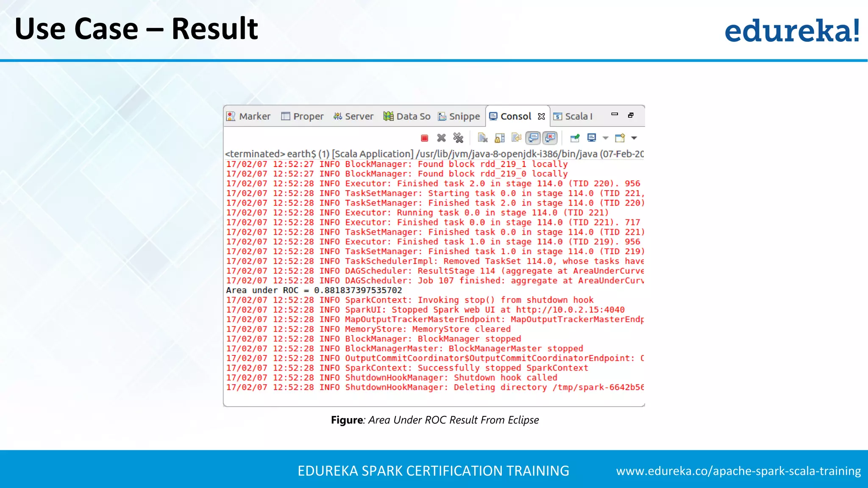Open www.edureka.co/apache-spark-scala-training link

[x=738, y=471]
